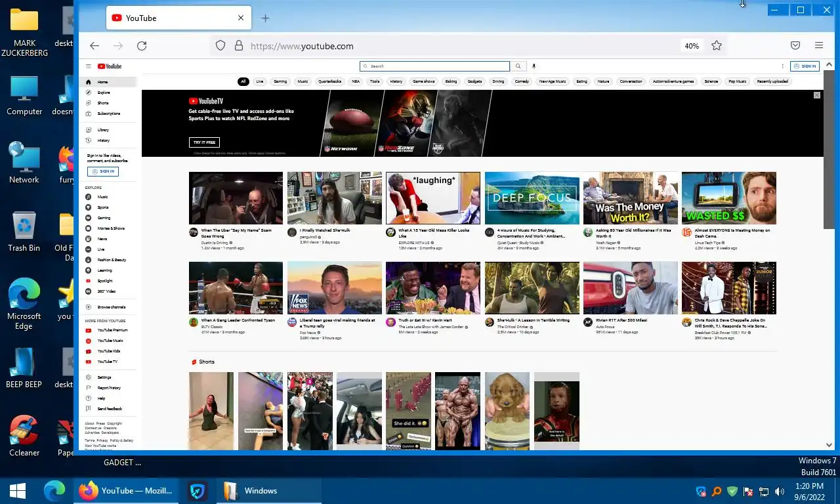Open the puppy Shorts thumbnail
This screenshot has width=840, height=504.
tap(507, 411)
